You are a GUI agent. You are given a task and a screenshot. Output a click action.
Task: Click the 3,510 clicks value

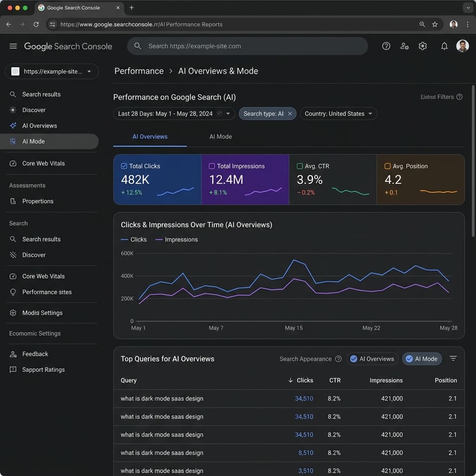click(306, 471)
